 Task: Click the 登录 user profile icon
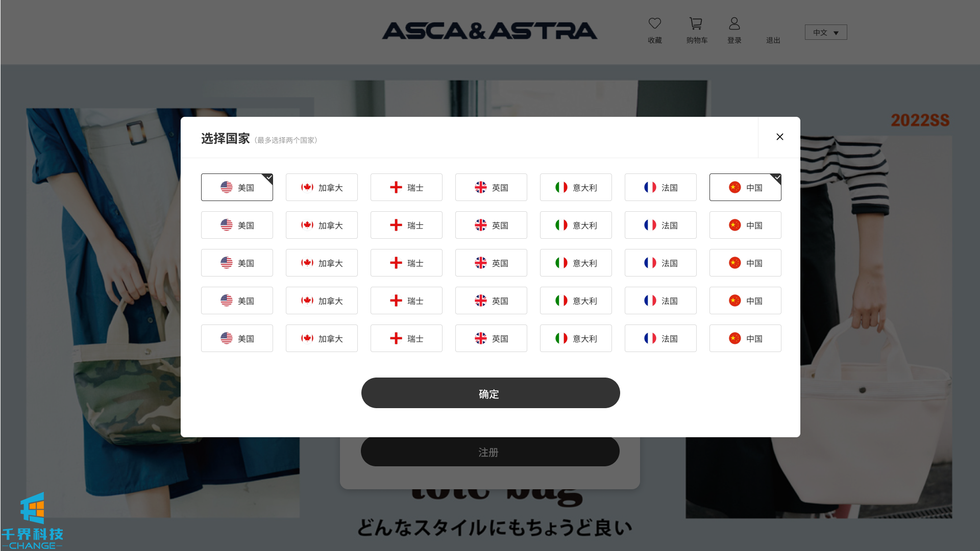734,23
